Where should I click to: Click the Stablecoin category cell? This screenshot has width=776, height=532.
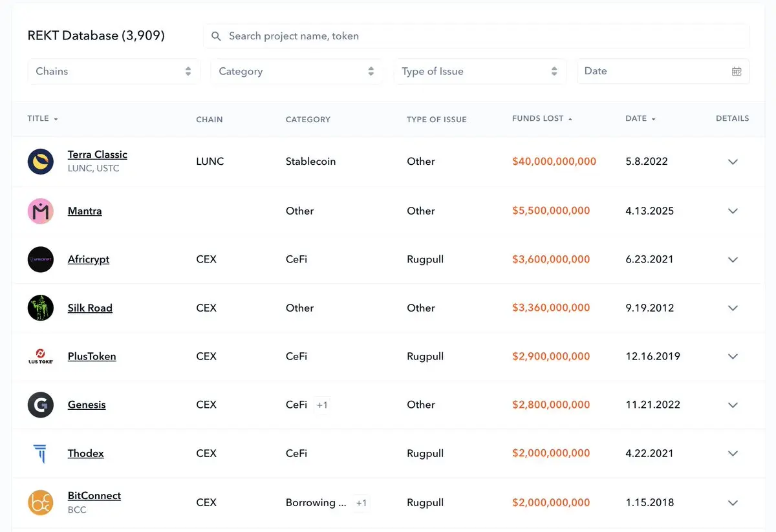[x=310, y=162]
